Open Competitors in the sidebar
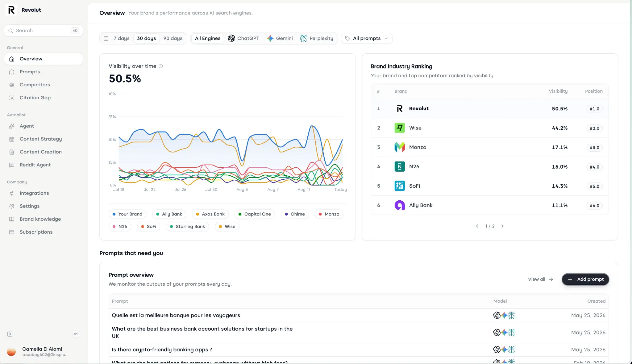632x364 pixels. (x=44, y=85)
